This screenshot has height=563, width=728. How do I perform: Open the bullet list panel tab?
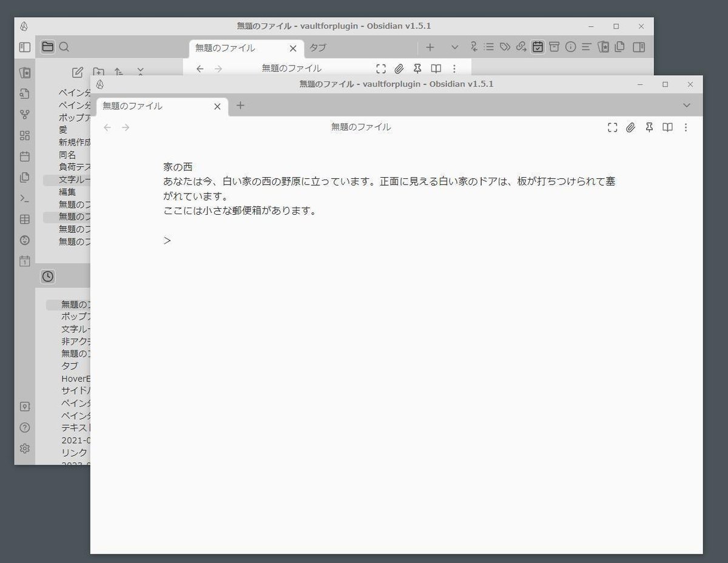pos(489,47)
